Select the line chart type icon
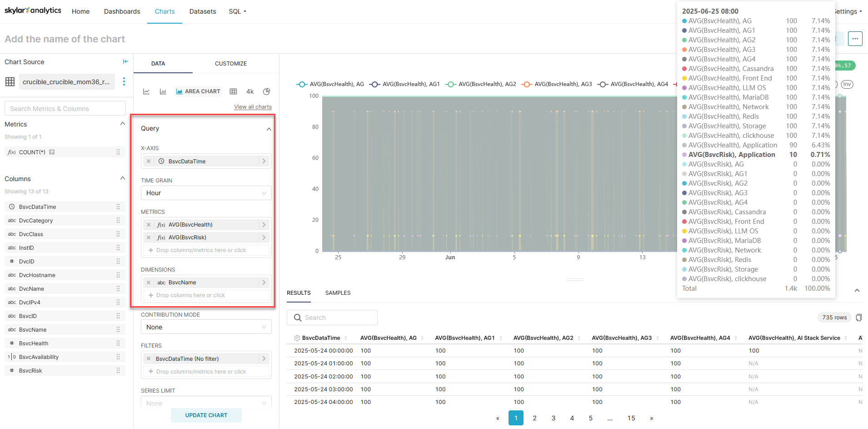Viewport: 868px width, 429px height. (x=146, y=91)
